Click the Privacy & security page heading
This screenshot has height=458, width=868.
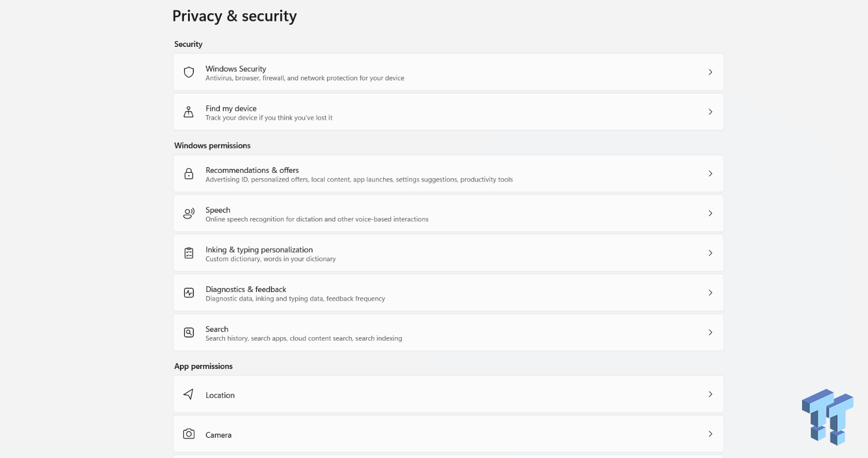pos(234,16)
